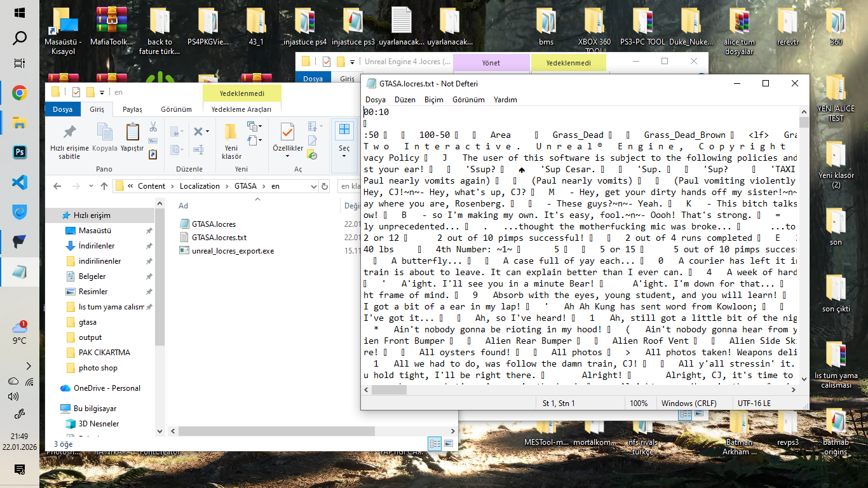868x488 pixels.
Task: Open the Dosya tab in en Explorer
Action: (x=62, y=109)
